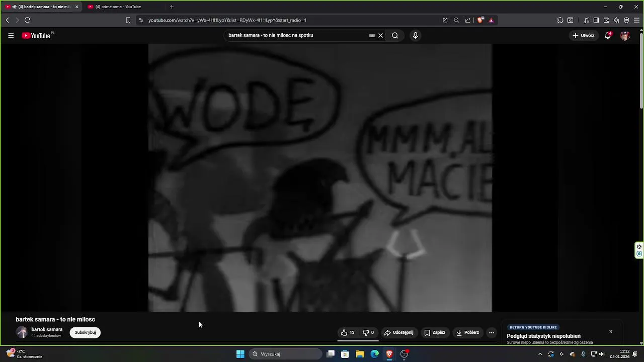Click the taskbar Wyszukaj search box
Viewport: 644px width, 362px height.
286,354
